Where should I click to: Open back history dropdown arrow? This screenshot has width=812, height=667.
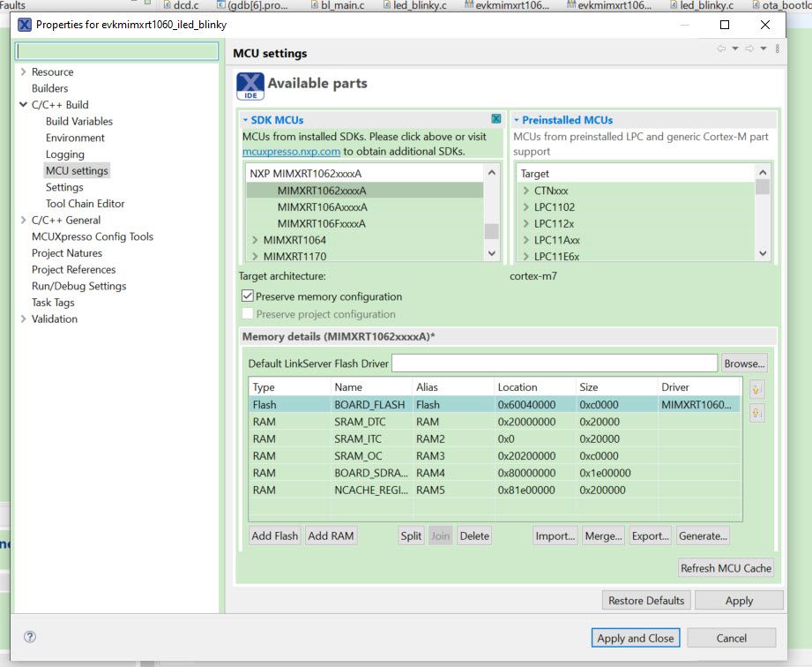pos(734,49)
